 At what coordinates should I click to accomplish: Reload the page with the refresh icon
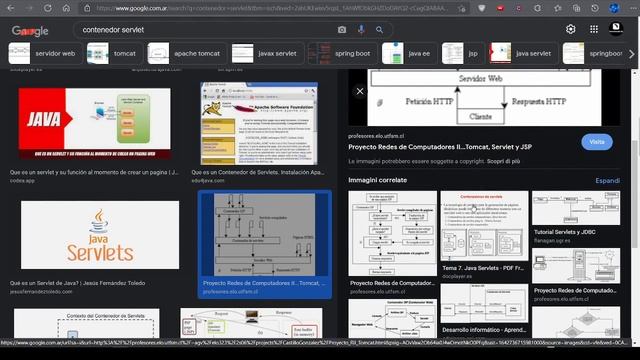click(48, 8)
